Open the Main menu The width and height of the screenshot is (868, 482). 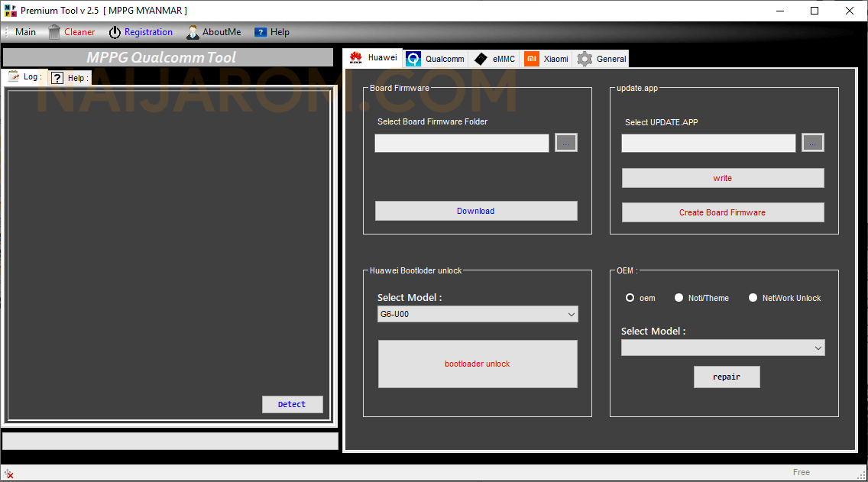25,32
